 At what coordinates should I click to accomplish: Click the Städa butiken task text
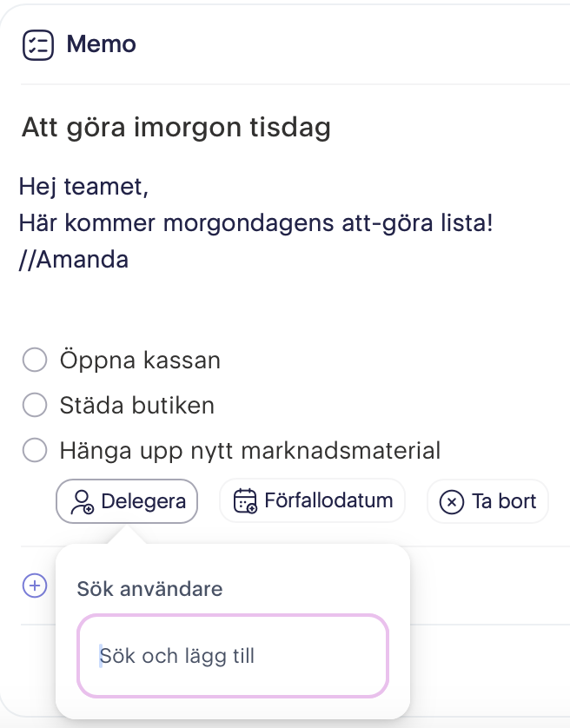tap(137, 406)
